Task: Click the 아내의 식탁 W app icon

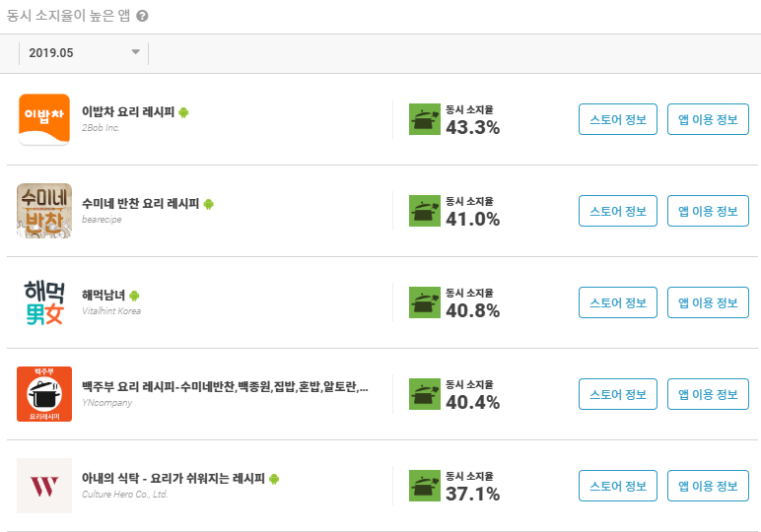Action: (x=44, y=486)
